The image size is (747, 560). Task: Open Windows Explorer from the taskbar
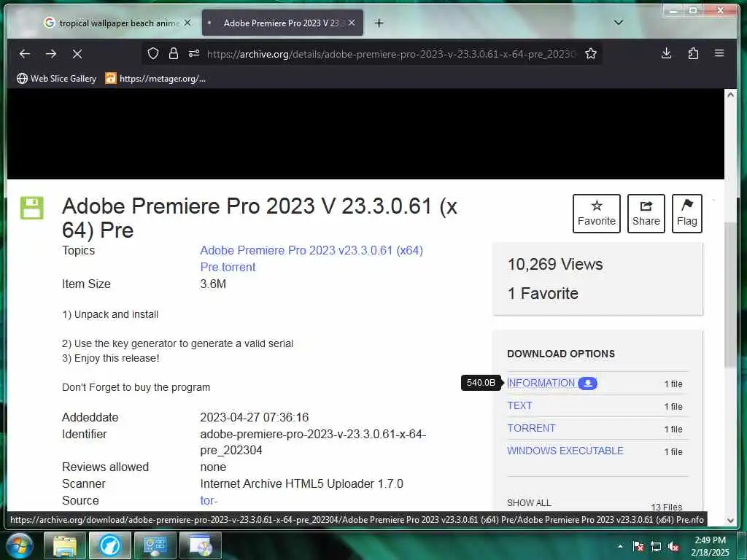coord(65,545)
